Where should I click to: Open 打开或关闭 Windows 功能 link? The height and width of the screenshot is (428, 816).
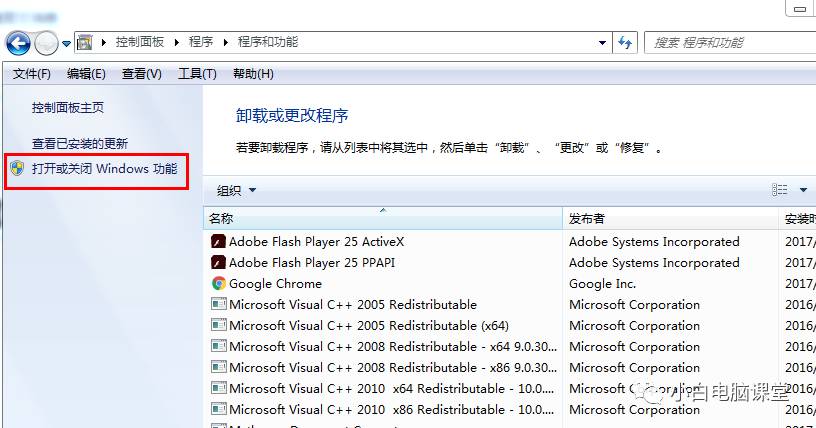105,169
